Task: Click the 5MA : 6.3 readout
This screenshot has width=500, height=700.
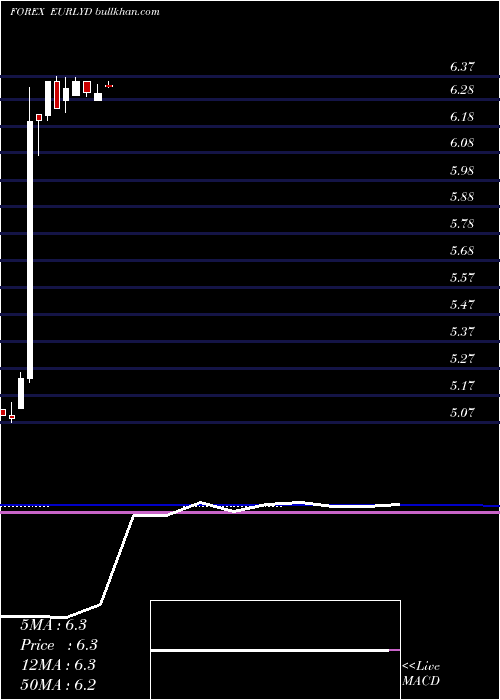Action: coord(53,625)
